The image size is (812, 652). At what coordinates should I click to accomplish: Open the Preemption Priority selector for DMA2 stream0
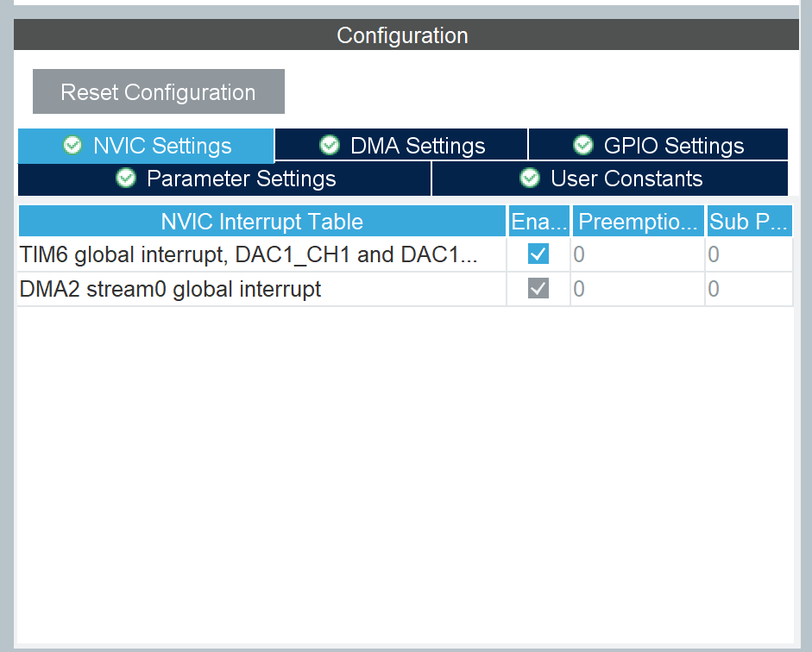click(638, 288)
